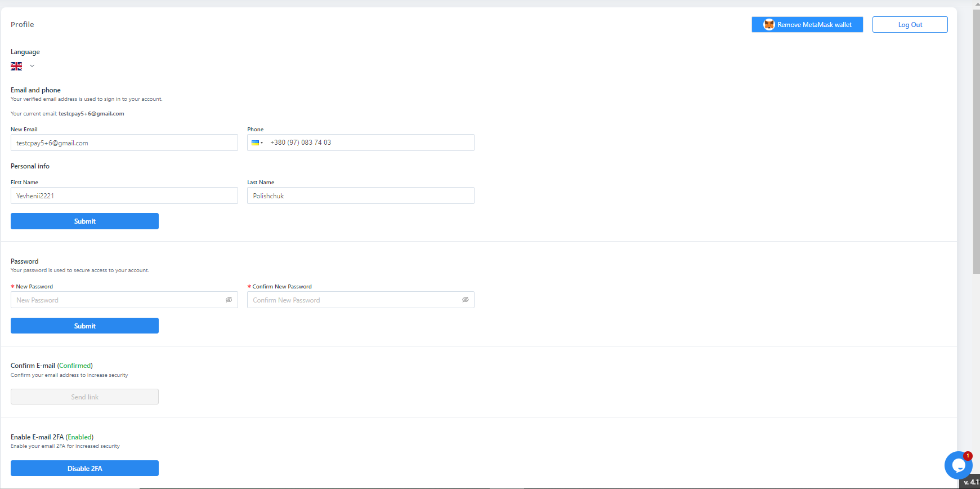Click the Remove MetaMask wallet button

click(807, 25)
